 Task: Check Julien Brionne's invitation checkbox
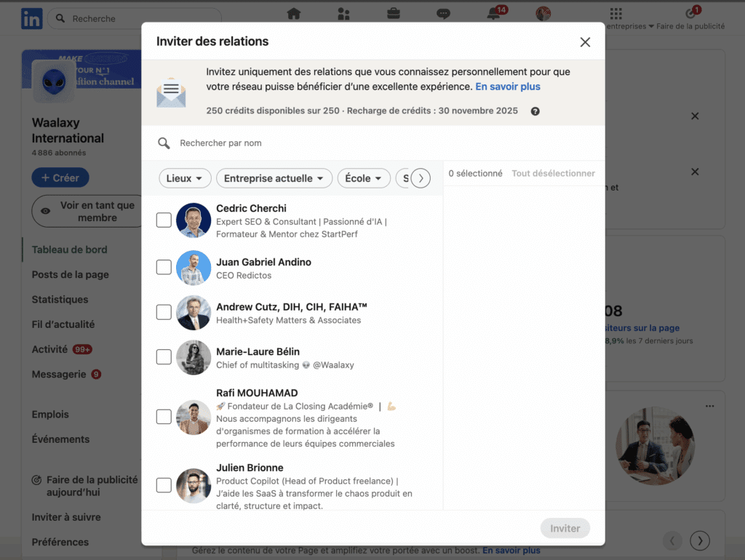[163, 486]
